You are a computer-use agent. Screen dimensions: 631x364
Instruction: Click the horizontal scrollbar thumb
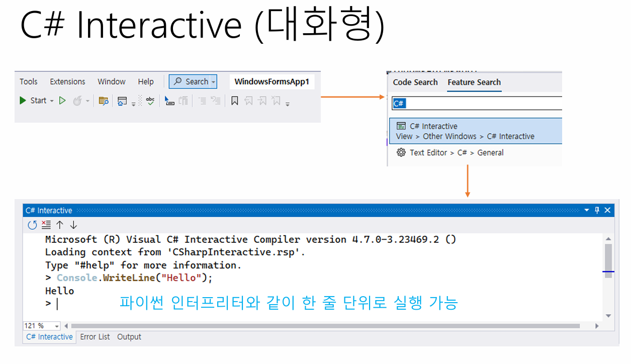point(325,326)
